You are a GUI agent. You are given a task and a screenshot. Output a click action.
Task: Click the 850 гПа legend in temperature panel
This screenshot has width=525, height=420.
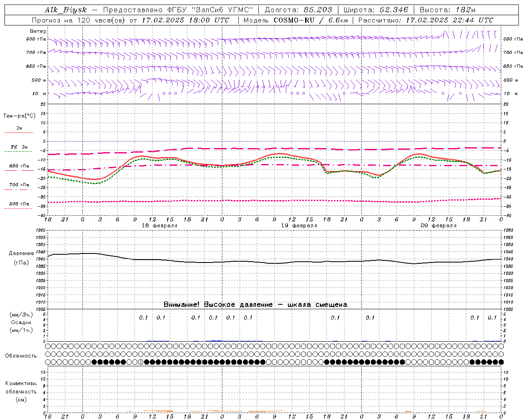click(x=19, y=166)
